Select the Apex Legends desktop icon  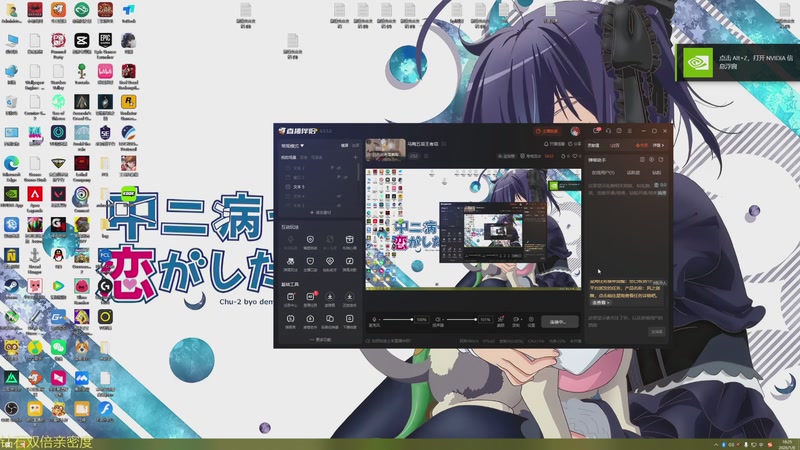point(35,199)
